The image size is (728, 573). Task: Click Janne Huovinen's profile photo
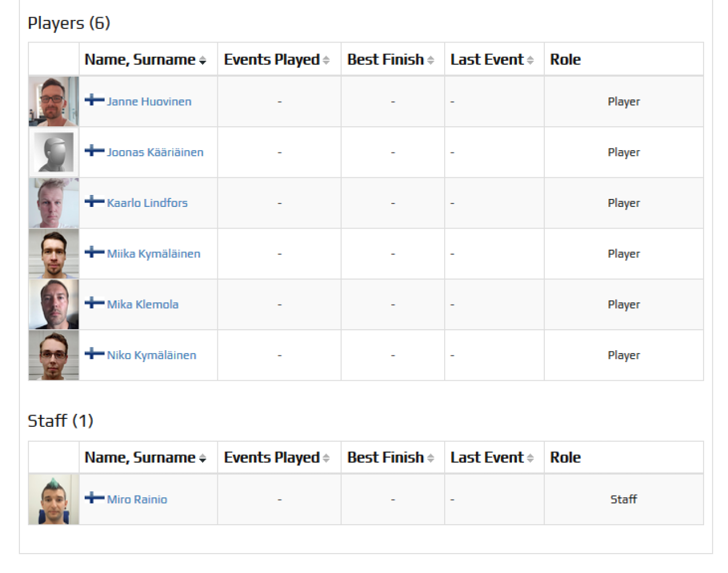pyautogui.click(x=53, y=102)
